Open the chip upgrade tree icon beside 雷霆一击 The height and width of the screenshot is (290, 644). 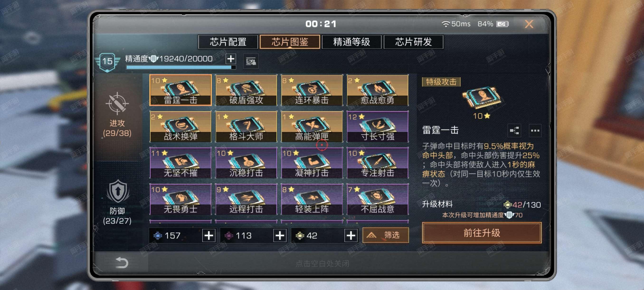coord(514,130)
